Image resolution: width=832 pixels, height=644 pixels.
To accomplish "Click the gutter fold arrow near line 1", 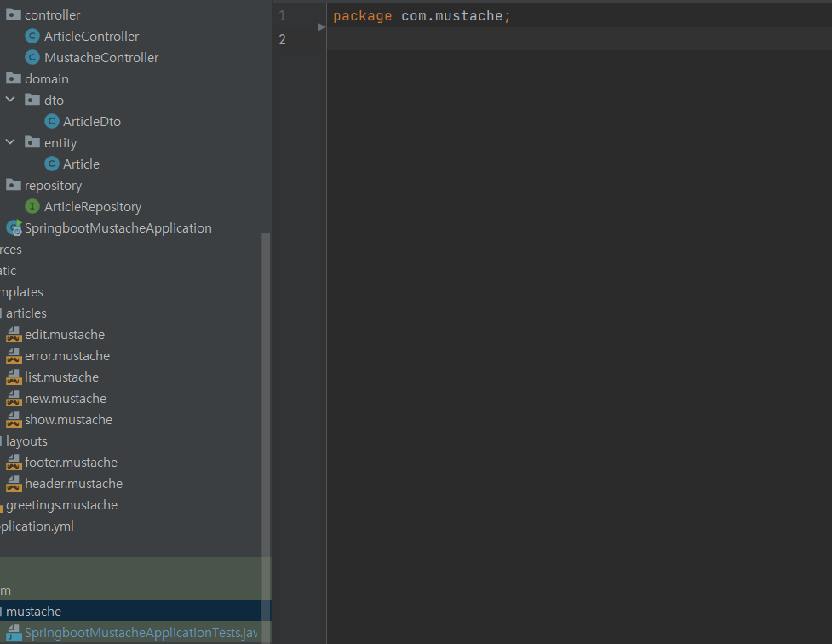I will tap(321, 26).
